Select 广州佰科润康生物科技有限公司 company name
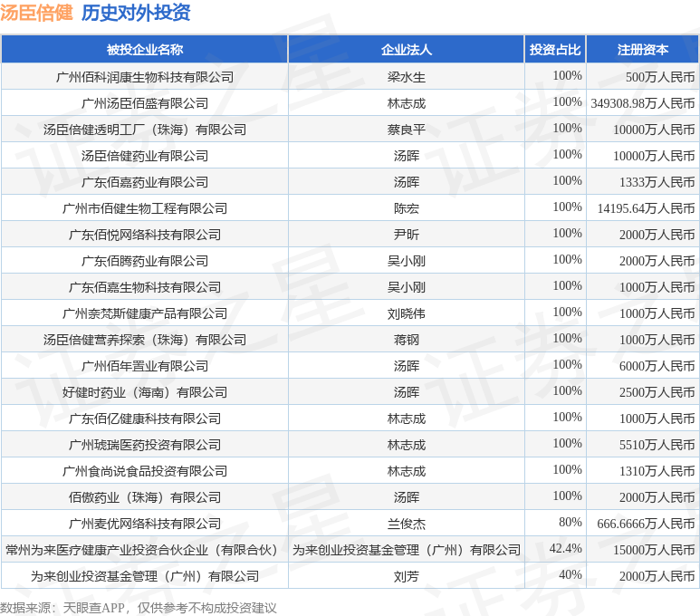Image resolution: width=700 pixels, height=616 pixels. (x=145, y=77)
